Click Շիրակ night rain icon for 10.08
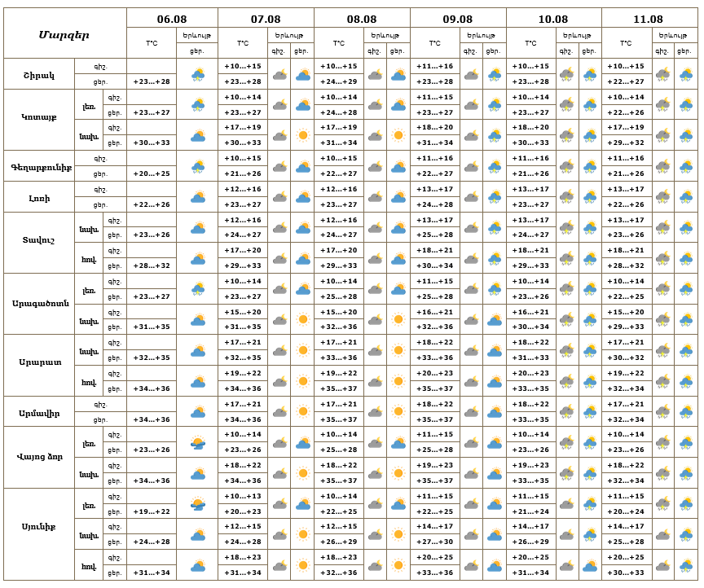 pos(567,74)
